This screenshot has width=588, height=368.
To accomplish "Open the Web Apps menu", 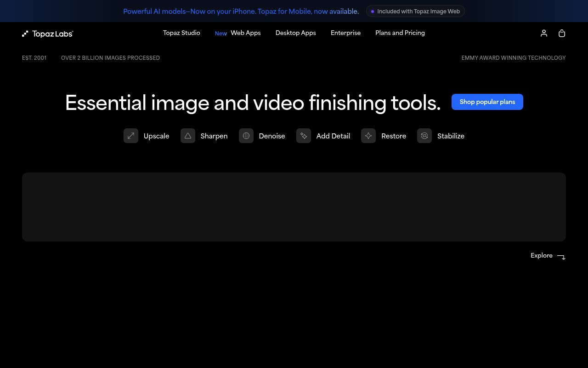I will (246, 33).
